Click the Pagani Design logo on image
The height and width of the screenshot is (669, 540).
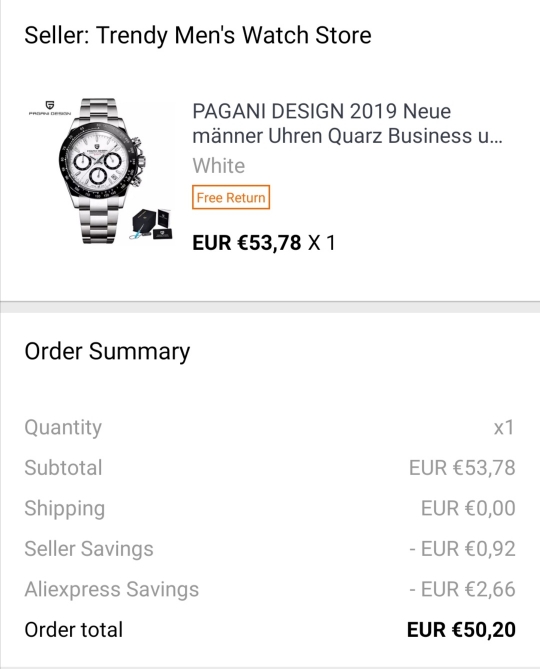click(x=50, y=108)
